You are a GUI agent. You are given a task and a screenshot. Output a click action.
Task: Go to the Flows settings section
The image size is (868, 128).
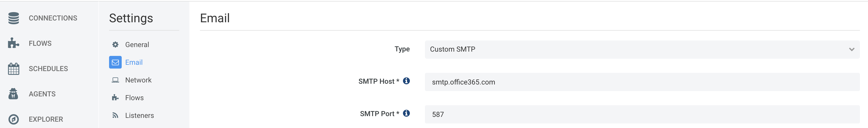coord(134,98)
